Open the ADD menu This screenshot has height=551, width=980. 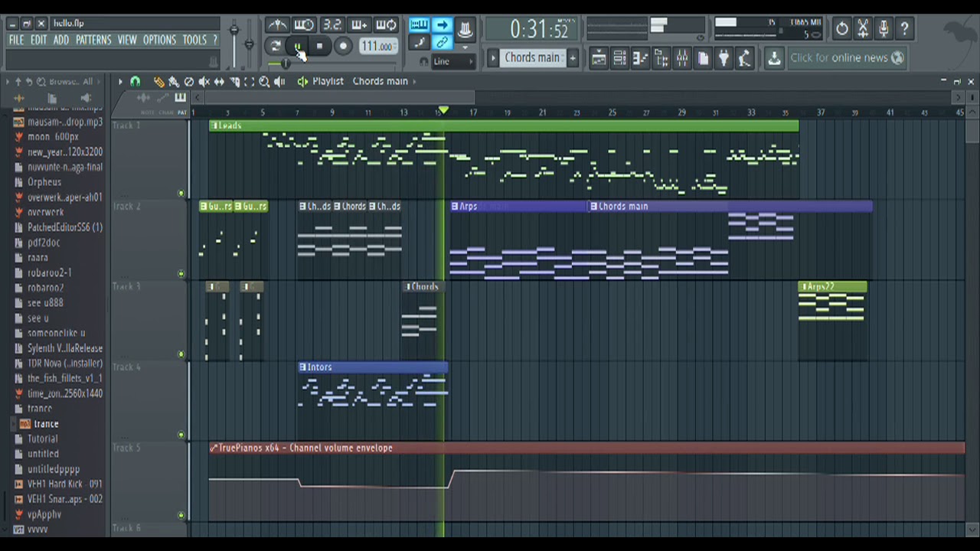click(61, 40)
